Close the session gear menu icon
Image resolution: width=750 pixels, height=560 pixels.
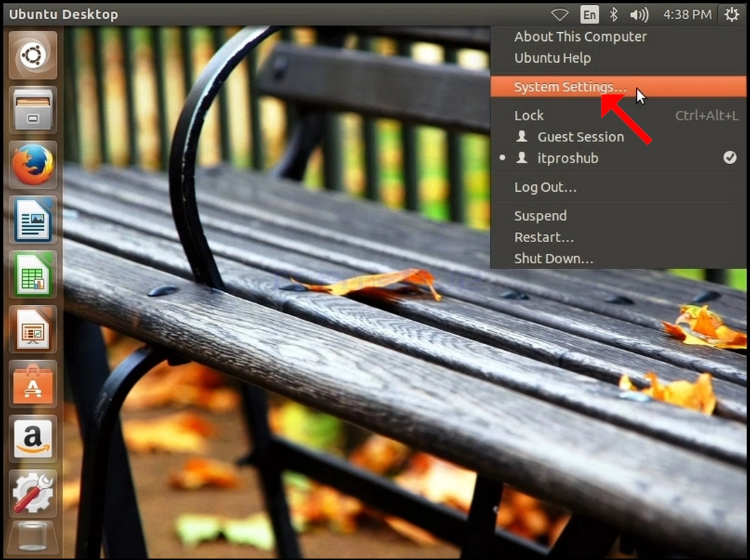click(x=731, y=15)
